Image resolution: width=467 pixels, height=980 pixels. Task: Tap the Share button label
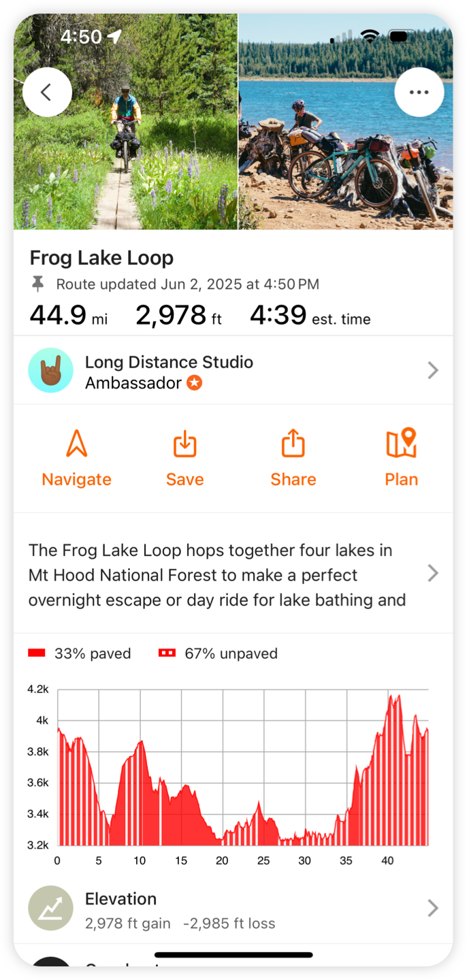[293, 478]
